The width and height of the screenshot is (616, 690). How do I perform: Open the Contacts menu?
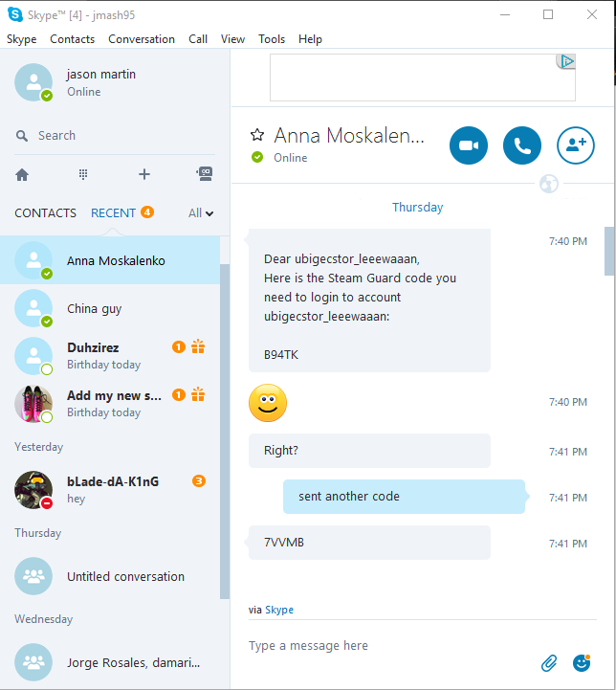point(72,39)
